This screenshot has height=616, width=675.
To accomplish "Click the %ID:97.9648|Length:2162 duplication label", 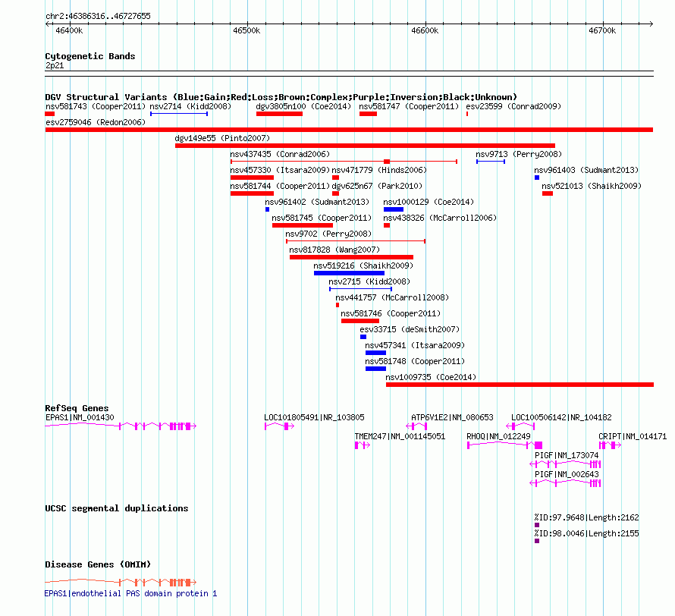I will coord(587,517).
